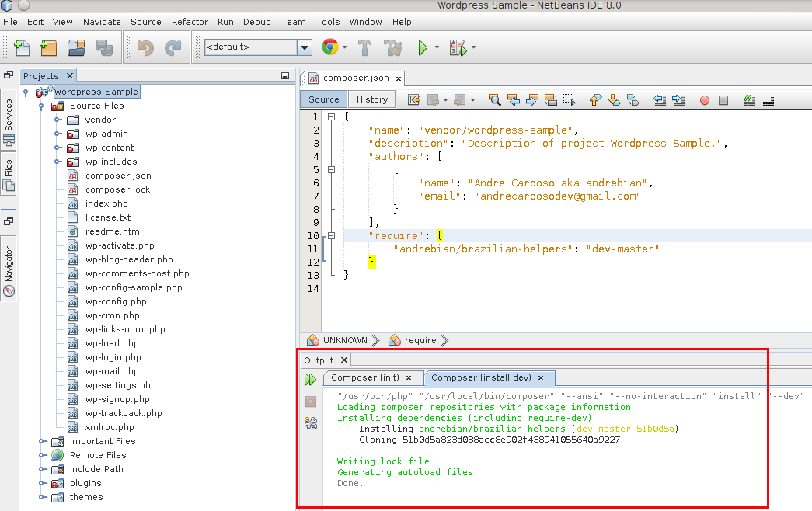Viewport: 812px width, 511px height.
Task: Open the Run Project dropdown arrow
Action: tap(437, 47)
